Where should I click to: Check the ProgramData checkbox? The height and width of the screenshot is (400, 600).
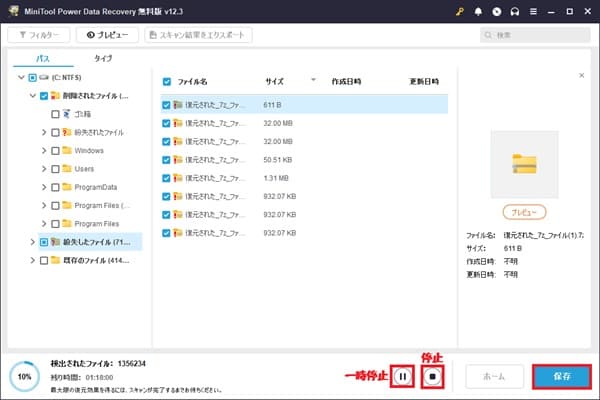55,187
